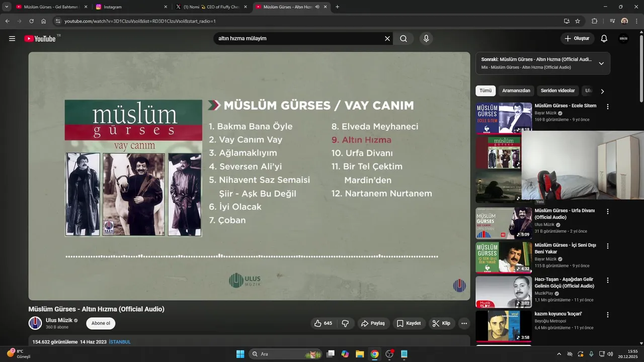Screen dimensions: 644x362
Task: Click the İSTANBUL location link
Action: tap(120, 342)
